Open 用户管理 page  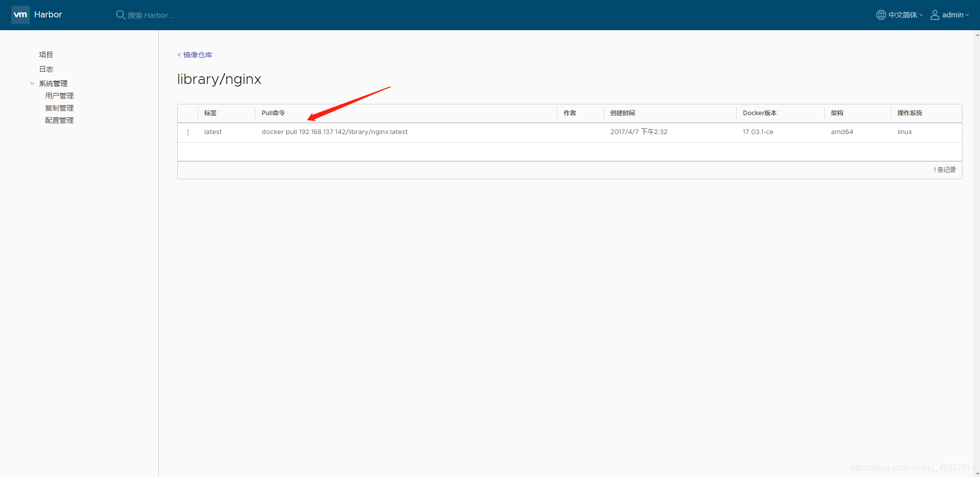(x=59, y=96)
